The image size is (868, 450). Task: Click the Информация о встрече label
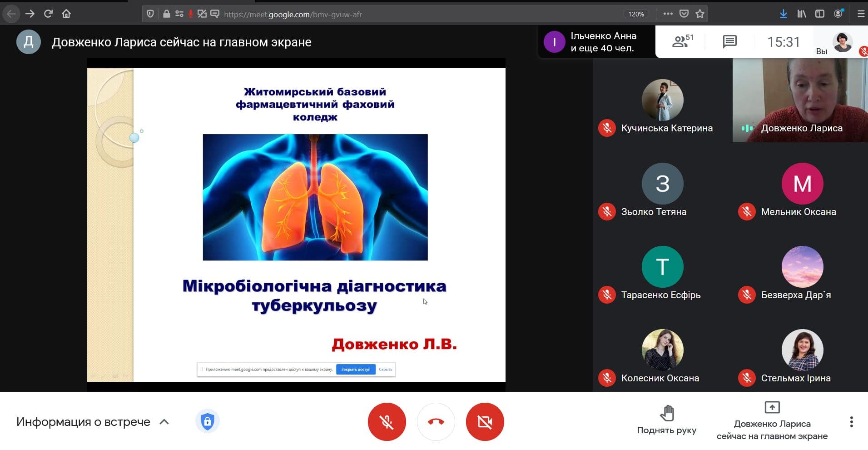click(x=83, y=422)
